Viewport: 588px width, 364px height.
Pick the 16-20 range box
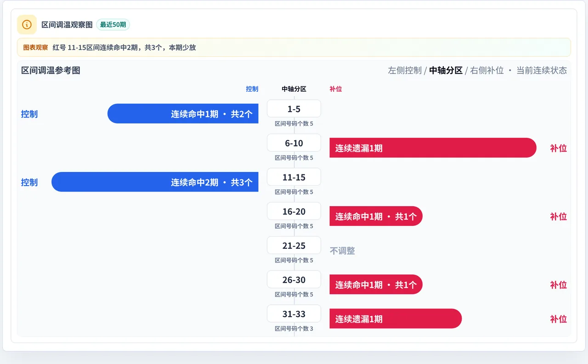pyautogui.click(x=294, y=211)
